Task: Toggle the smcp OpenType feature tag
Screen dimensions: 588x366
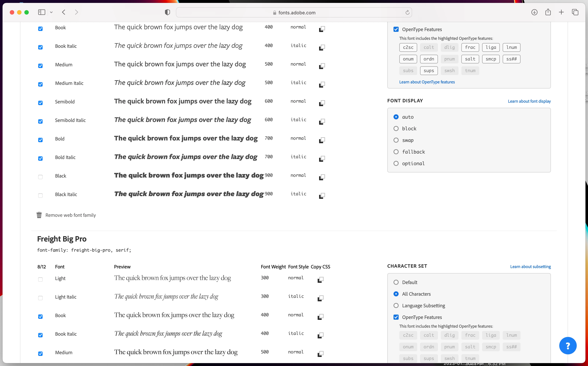Action: click(x=491, y=59)
